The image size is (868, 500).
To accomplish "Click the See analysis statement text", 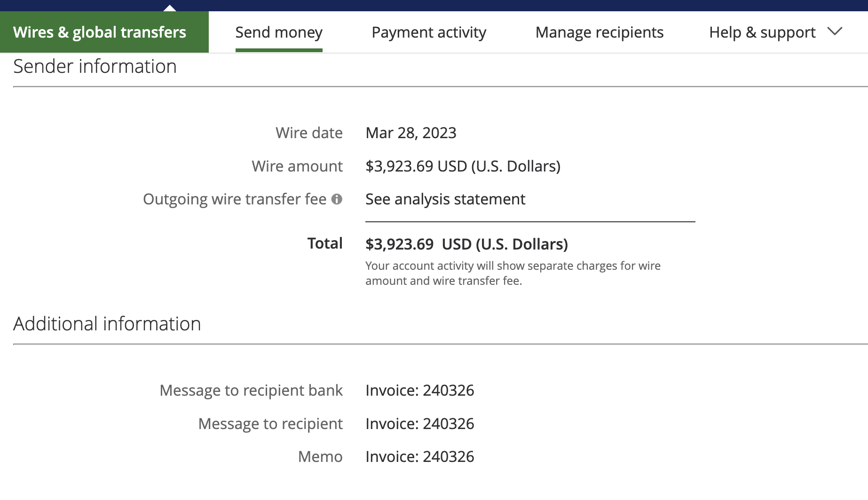I will pos(445,199).
